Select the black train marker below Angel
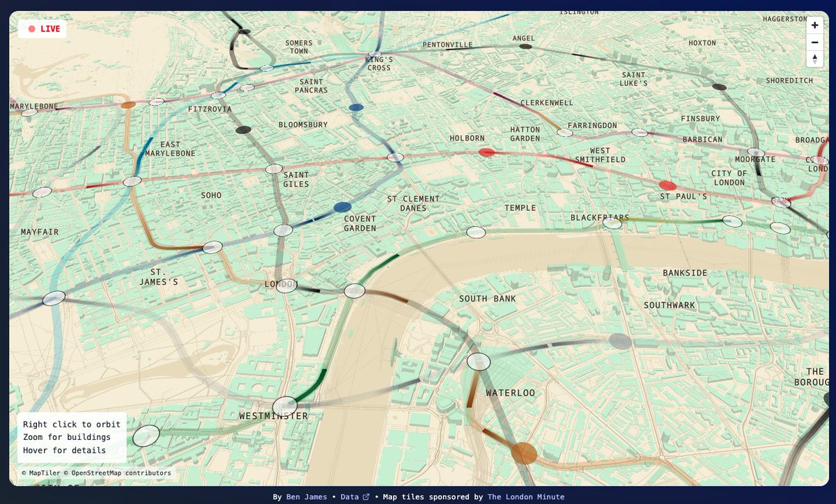Screen dimensions: 836x504 coord(526,47)
